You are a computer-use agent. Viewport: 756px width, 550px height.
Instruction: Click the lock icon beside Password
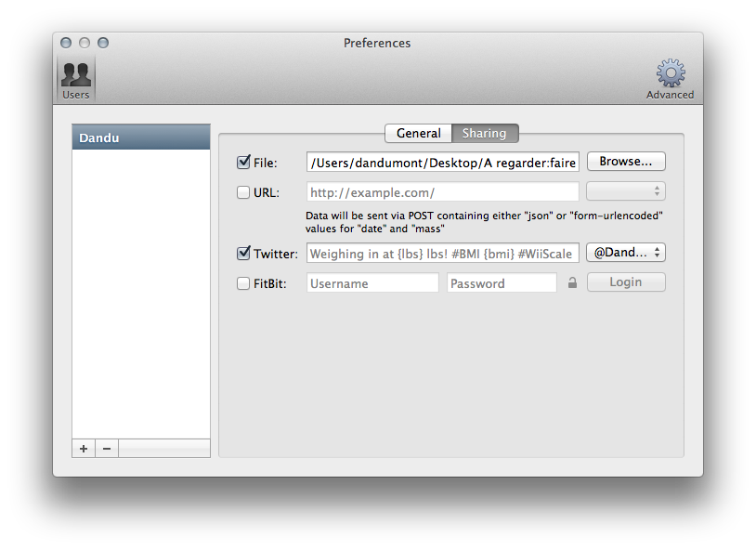coord(572,283)
